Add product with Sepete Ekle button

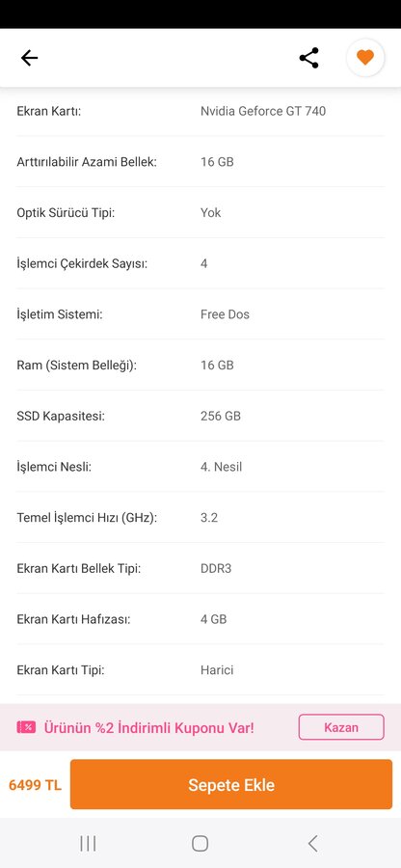[x=231, y=784]
